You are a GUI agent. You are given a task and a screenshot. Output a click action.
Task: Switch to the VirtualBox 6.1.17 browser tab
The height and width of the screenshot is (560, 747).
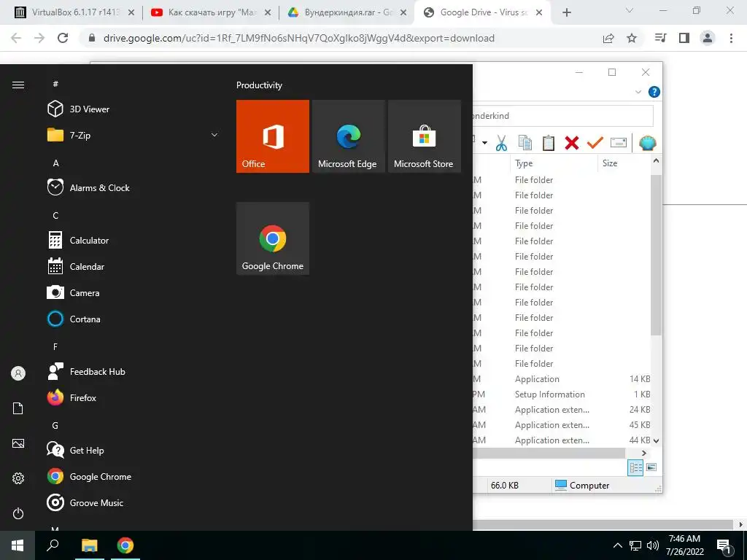74,12
